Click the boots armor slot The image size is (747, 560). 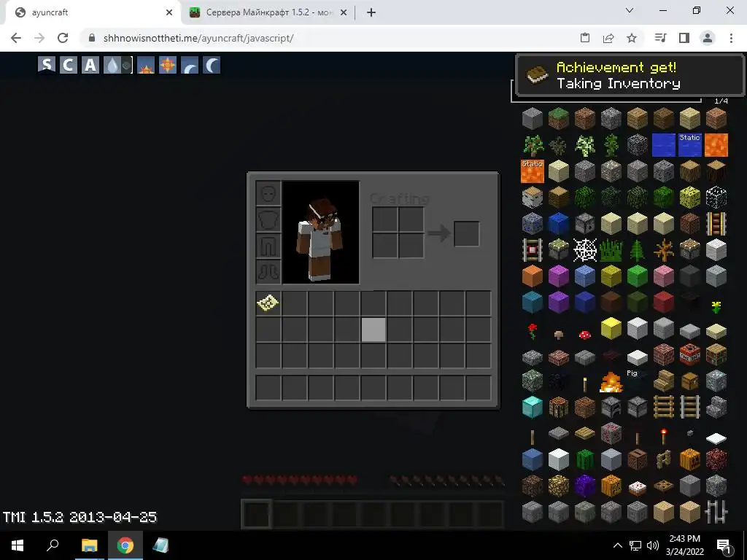tap(268, 271)
